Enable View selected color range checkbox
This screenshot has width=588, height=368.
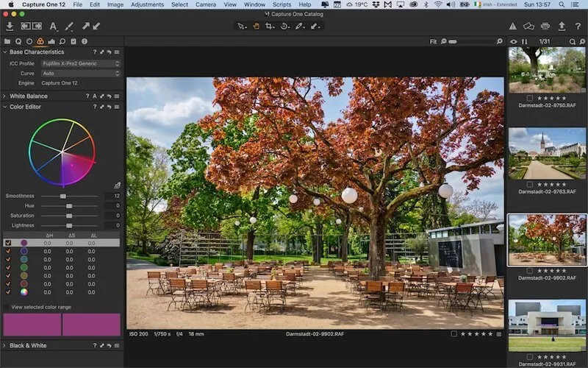click(x=7, y=306)
